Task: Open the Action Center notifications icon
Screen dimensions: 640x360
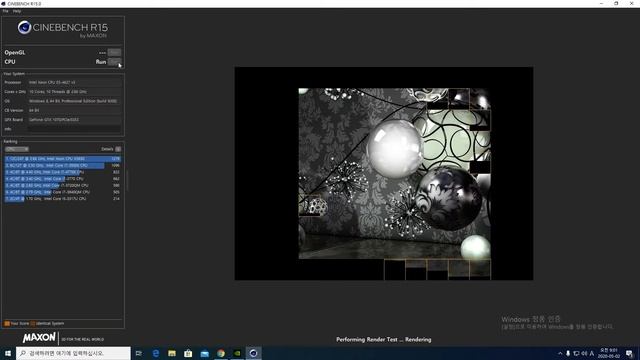Action: (x=629, y=353)
